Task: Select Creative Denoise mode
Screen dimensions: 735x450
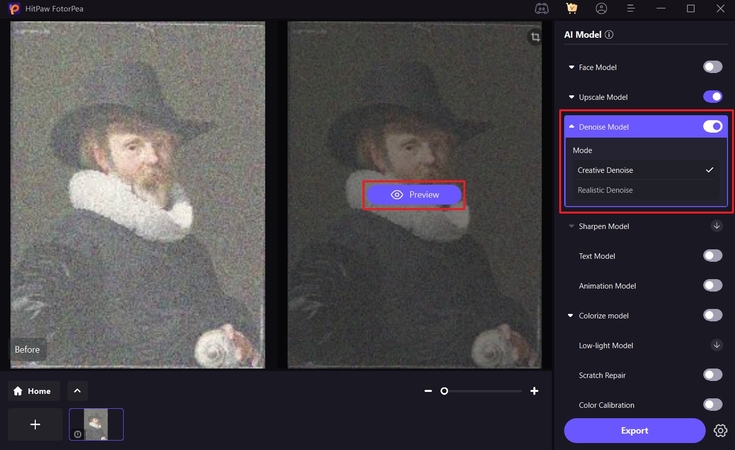Action: click(645, 170)
